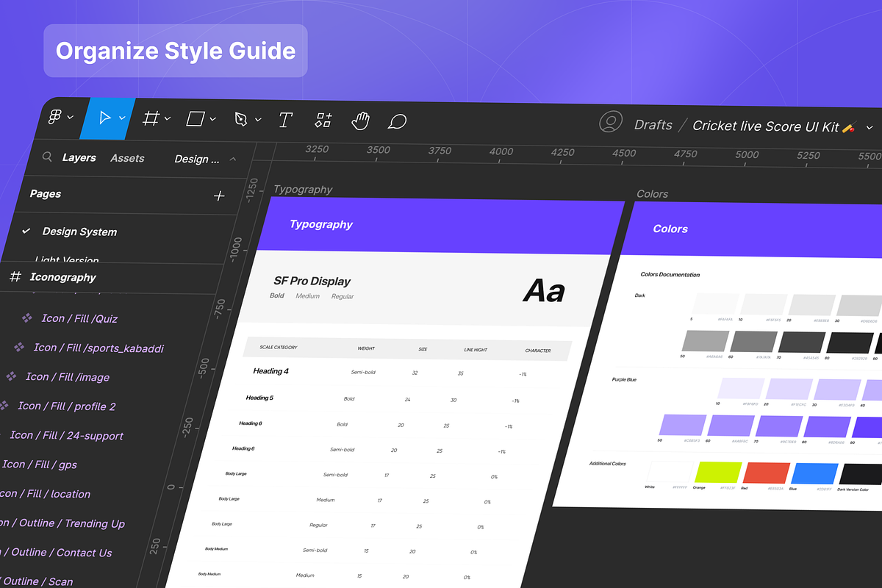
Task: Click the Additional Colors section label
Action: pos(608,464)
